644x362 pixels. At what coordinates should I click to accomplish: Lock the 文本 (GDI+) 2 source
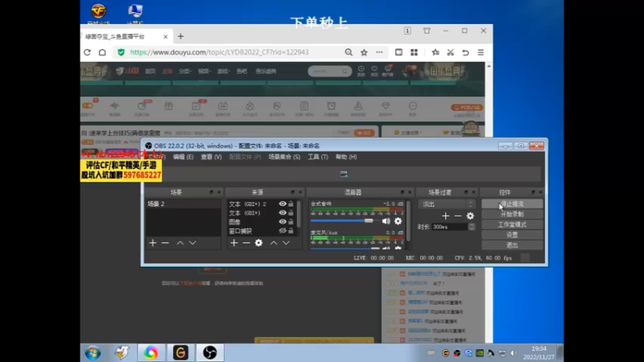click(291, 204)
